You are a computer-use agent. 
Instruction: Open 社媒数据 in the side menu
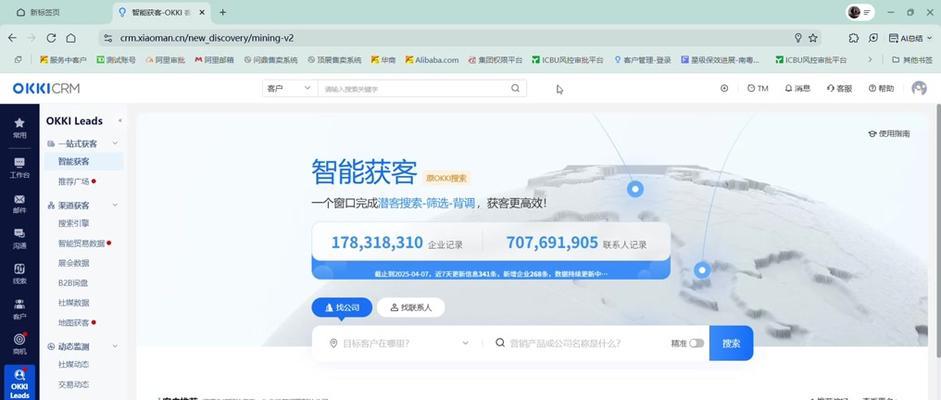73,302
